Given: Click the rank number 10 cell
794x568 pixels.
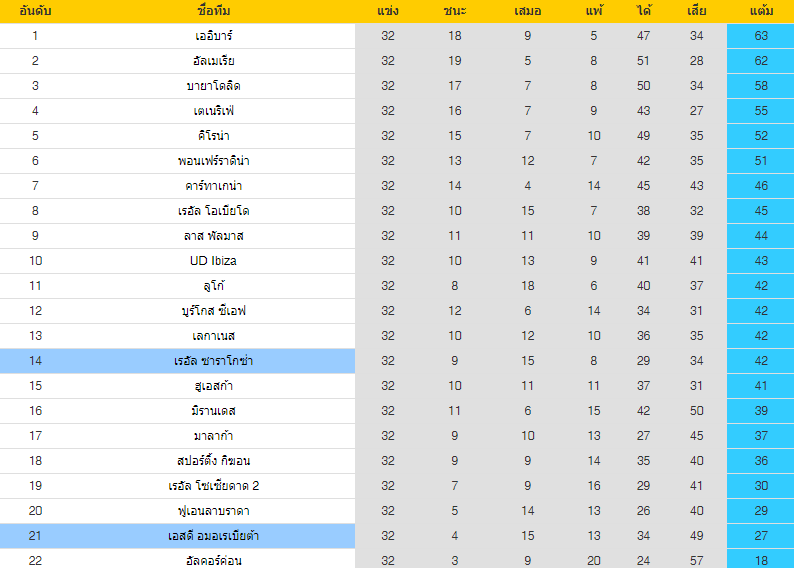Looking at the screenshot, I should tap(35, 261).
